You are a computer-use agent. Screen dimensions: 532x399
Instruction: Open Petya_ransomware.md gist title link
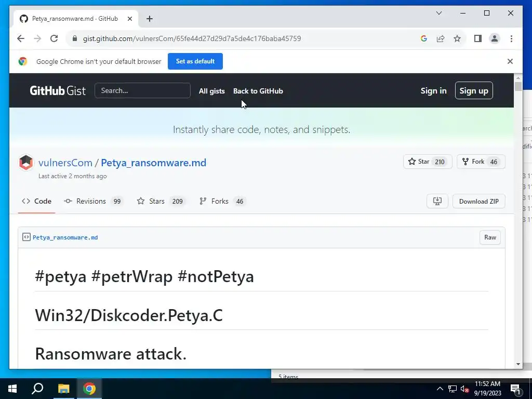(x=153, y=163)
